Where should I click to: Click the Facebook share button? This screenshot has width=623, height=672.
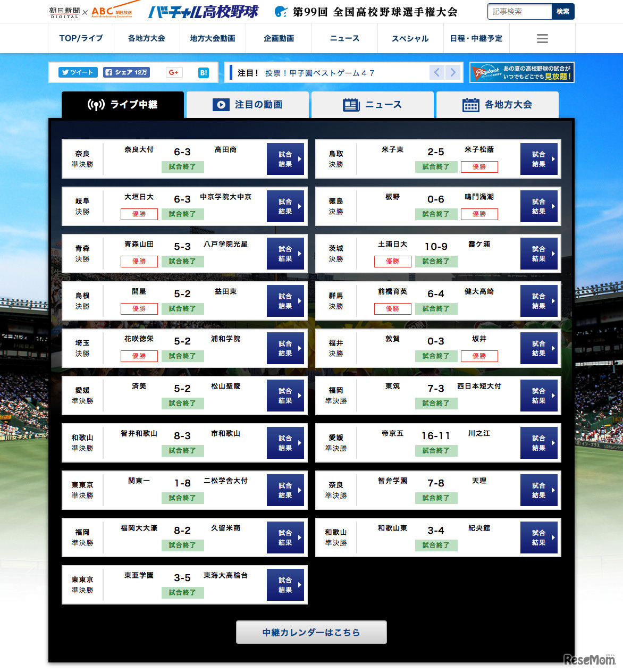[x=127, y=72]
